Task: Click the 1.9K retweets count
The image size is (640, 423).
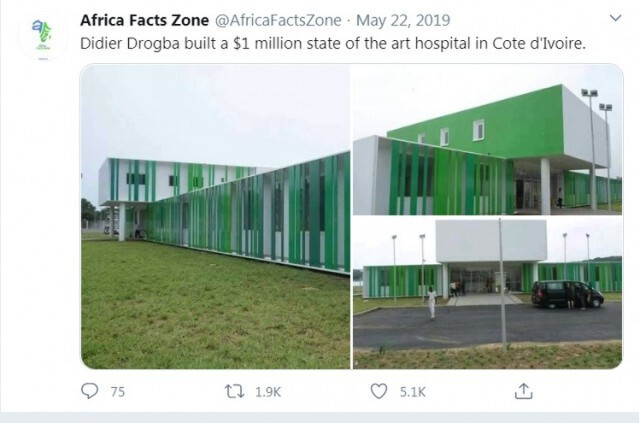Action: click(268, 392)
